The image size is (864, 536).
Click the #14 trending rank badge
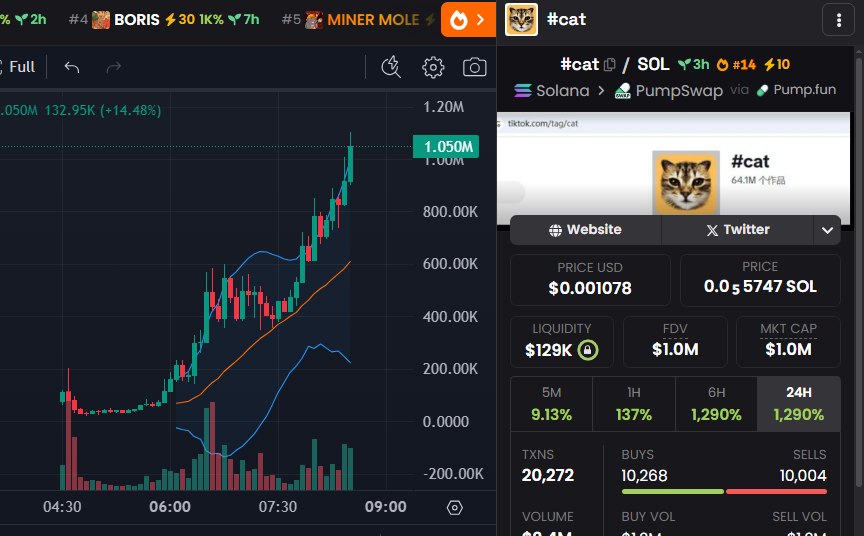[x=736, y=64]
